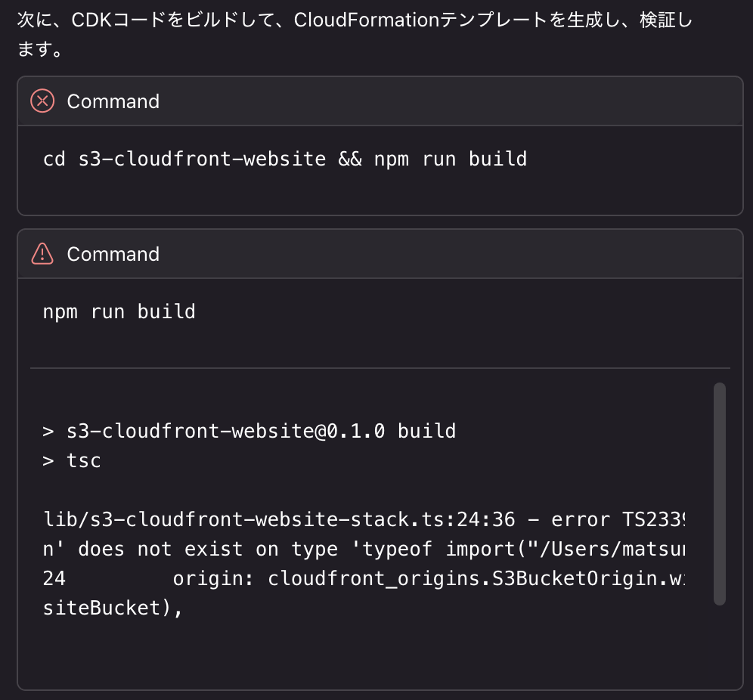Click the output pane's vertical scrollbar
This screenshot has height=700, width=753.
point(719,493)
